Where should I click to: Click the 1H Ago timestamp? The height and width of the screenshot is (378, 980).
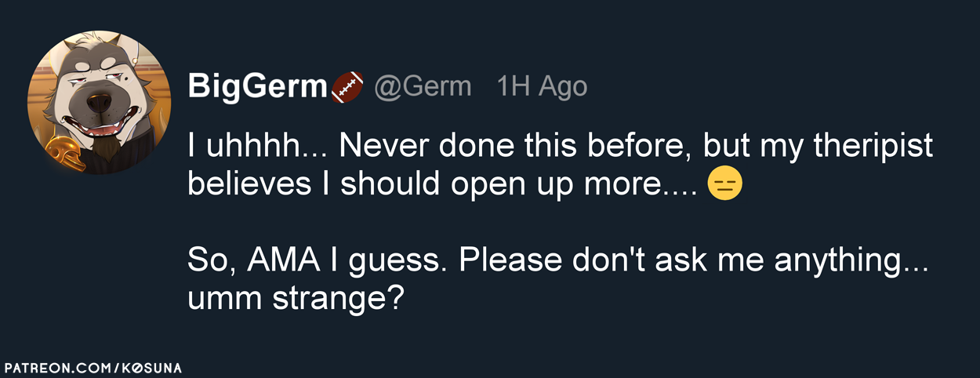(x=542, y=88)
